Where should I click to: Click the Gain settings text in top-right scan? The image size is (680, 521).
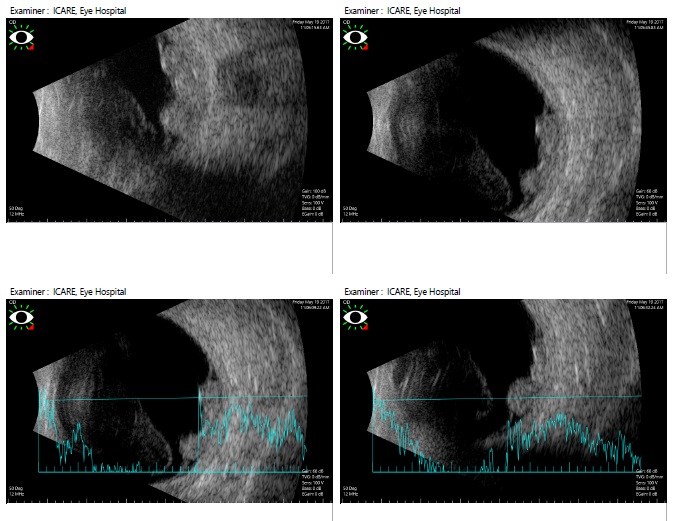(x=649, y=189)
